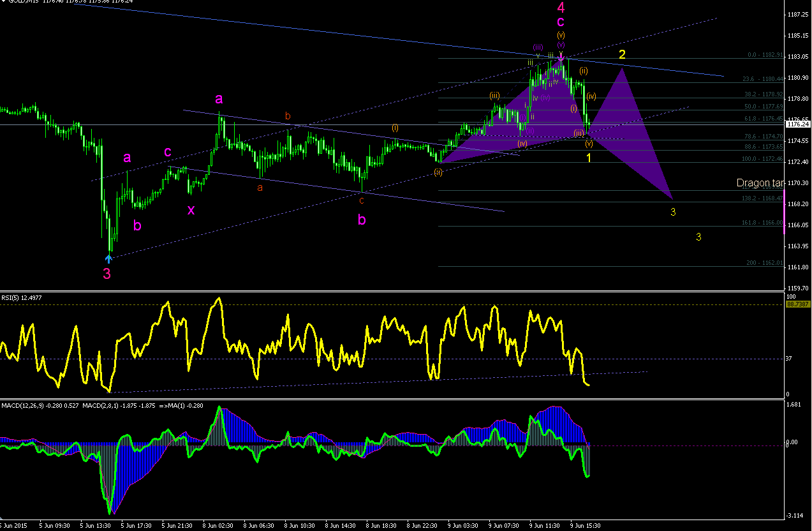Click price scale value 1174.55
Viewport: 812px width, 531px height.
(x=799, y=140)
